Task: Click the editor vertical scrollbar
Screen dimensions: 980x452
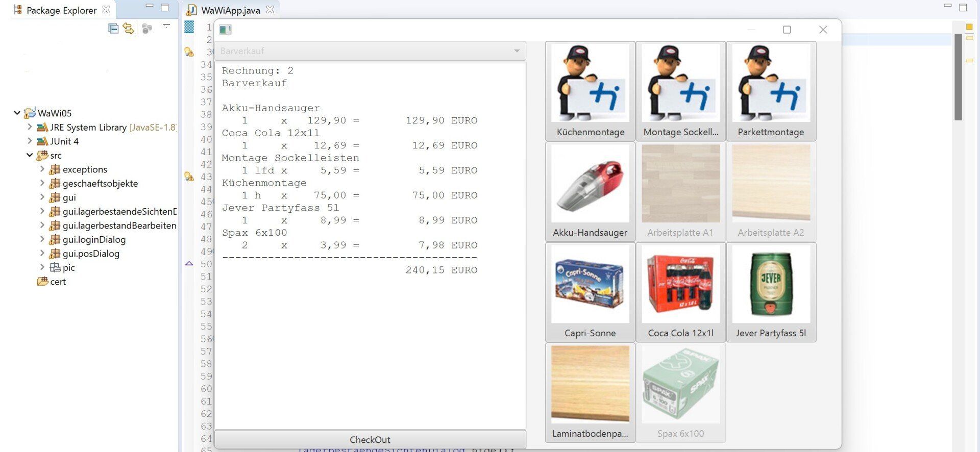Action: [958, 77]
